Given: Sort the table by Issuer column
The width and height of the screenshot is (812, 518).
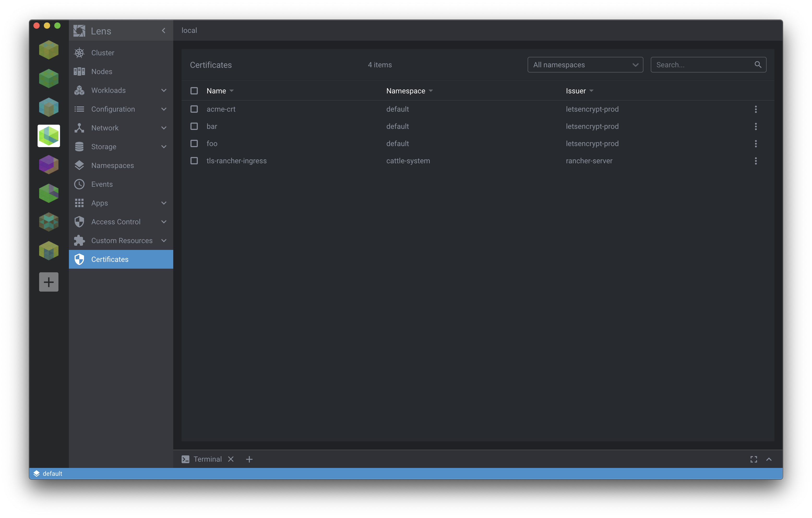Looking at the screenshot, I should tap(576, 91).
